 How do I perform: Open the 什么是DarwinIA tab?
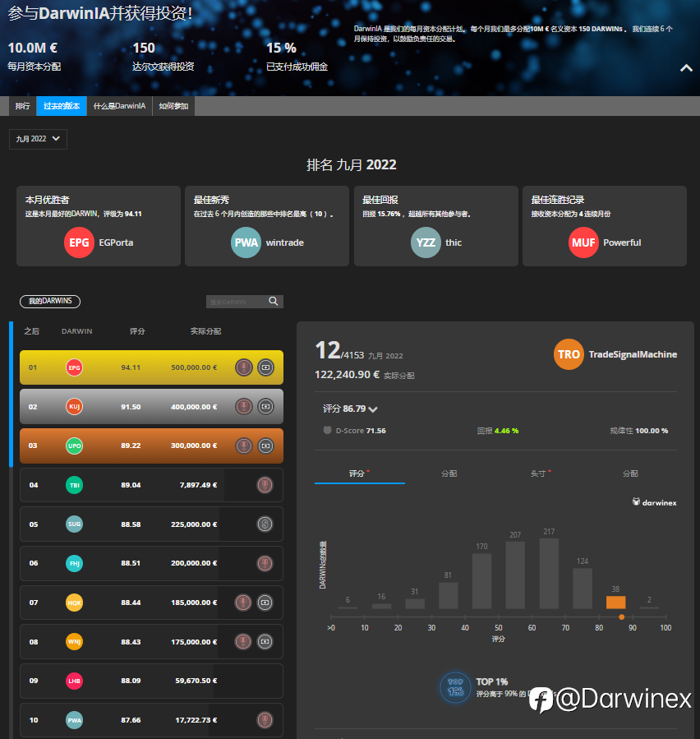[x=120, y=106]
